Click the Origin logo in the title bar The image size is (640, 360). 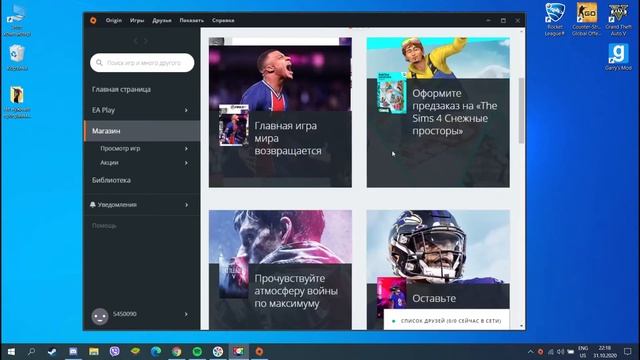[93, 20]
